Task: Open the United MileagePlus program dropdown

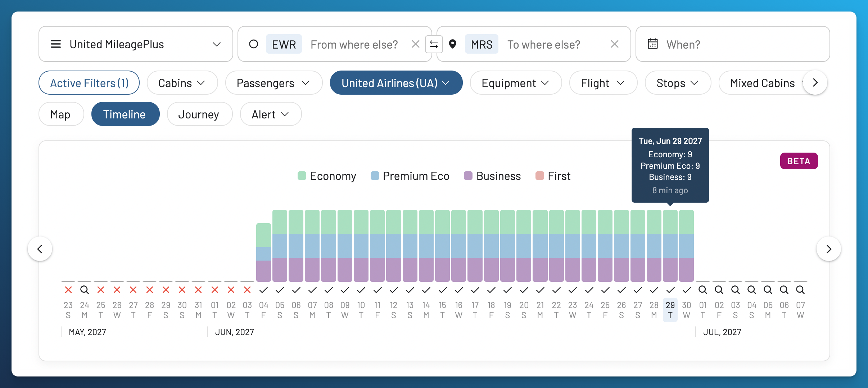Action: click(x=136, y=44)
